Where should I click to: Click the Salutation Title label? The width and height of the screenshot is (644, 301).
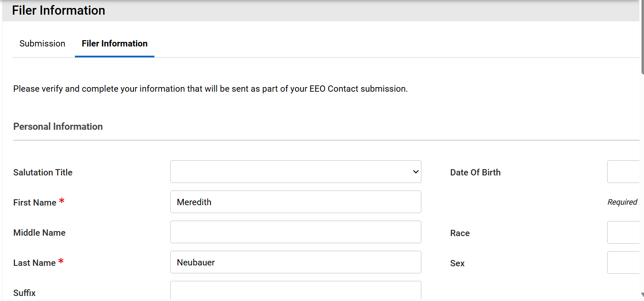tap(43, 172)
